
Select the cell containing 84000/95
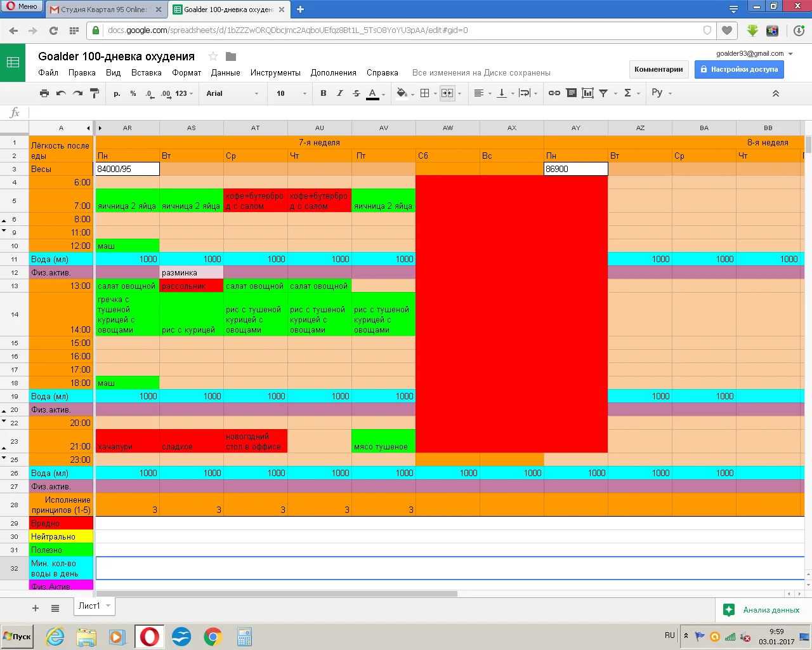click(128, 169)
